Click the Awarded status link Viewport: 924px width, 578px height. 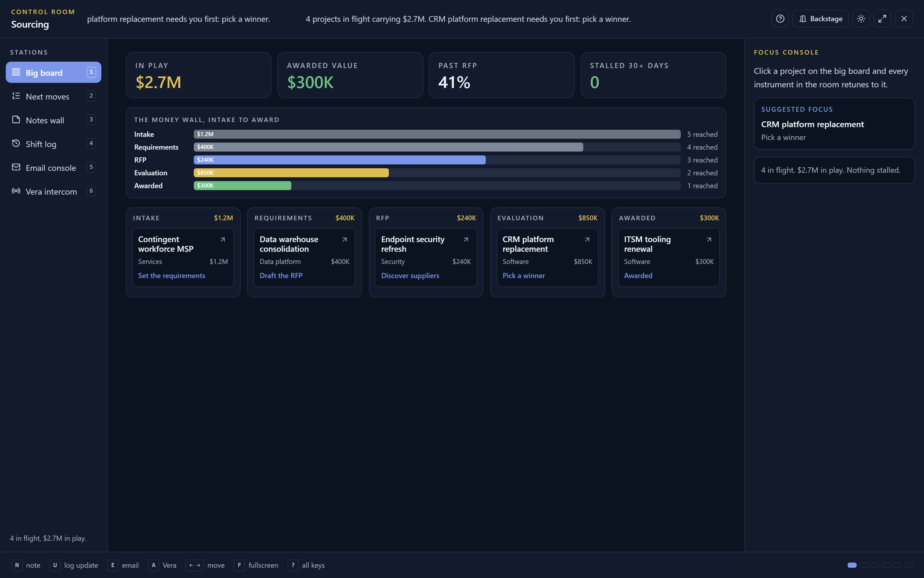[x=638, y=276]
